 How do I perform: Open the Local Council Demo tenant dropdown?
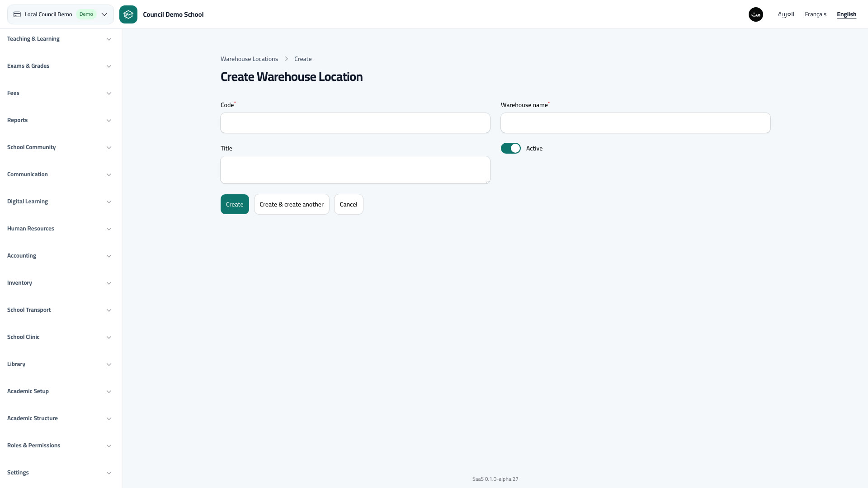coord(61,14)
